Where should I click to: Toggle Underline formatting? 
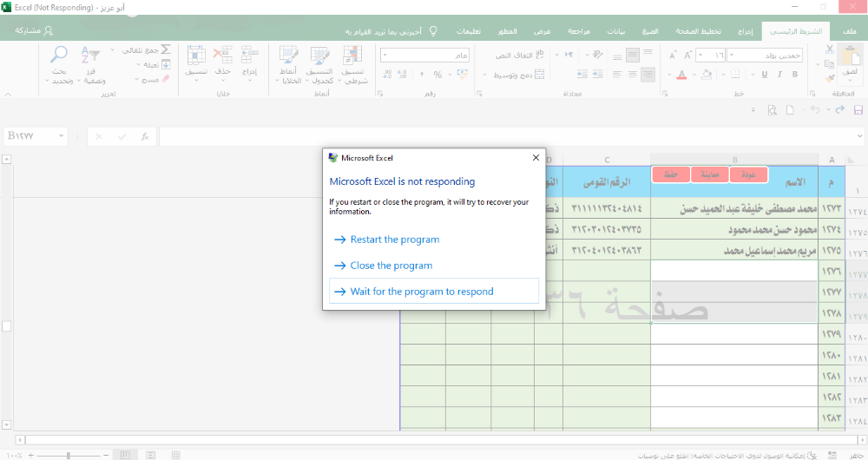765,74
